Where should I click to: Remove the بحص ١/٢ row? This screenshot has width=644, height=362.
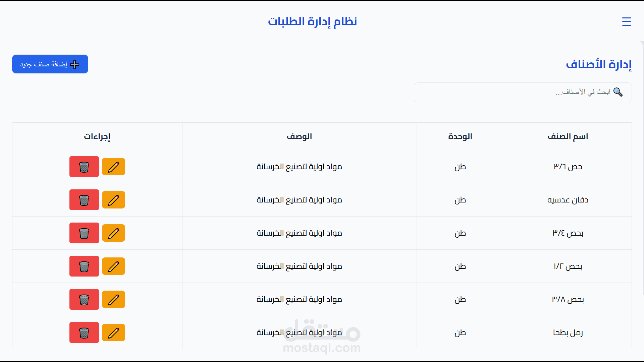click(x=84, y=266)
